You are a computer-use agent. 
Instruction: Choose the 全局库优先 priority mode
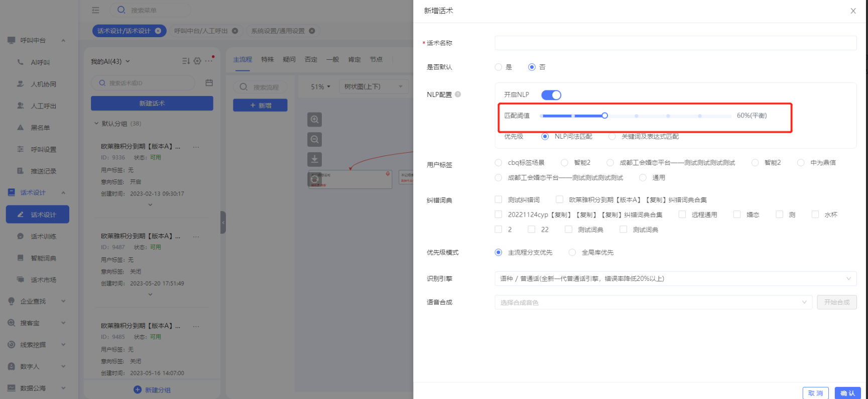click(572, 252)
